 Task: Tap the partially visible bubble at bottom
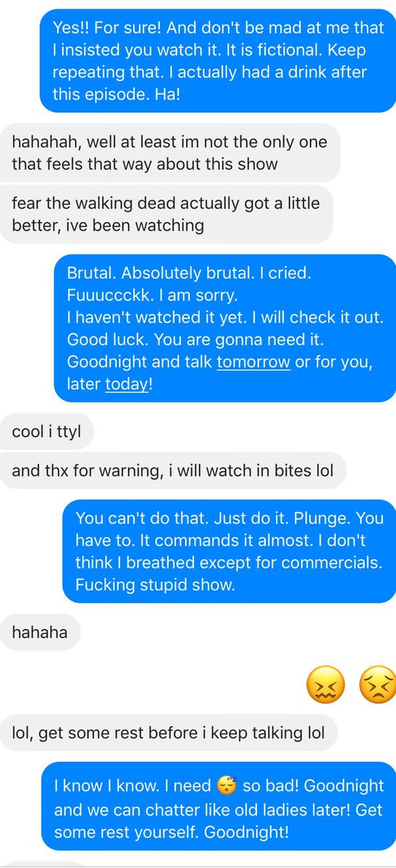click(x=42, y=865)
